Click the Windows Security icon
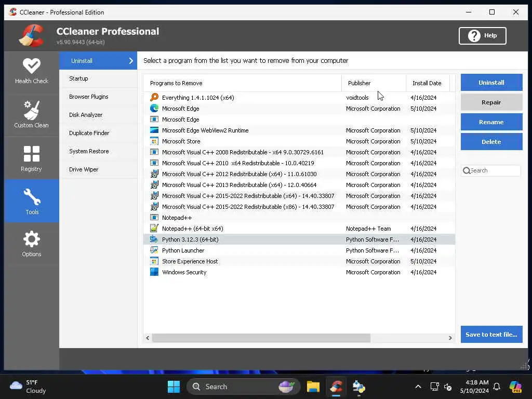 click(x=154, y=272)
